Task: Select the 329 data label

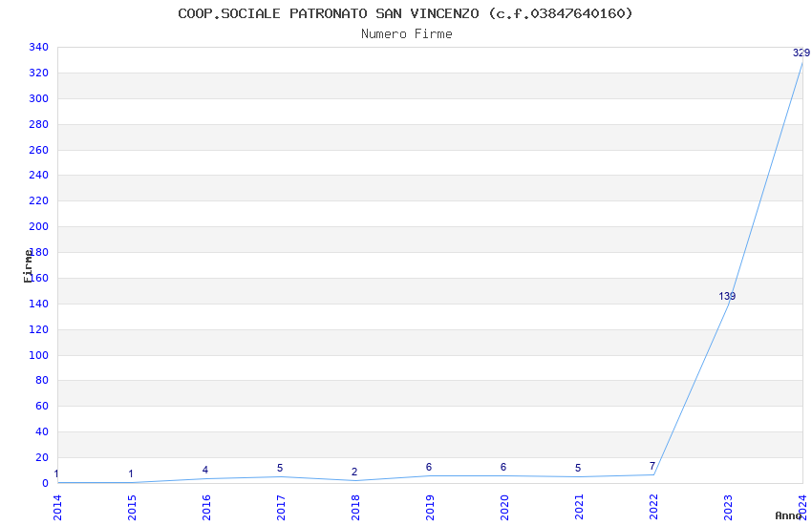Action: pos(801,52)
